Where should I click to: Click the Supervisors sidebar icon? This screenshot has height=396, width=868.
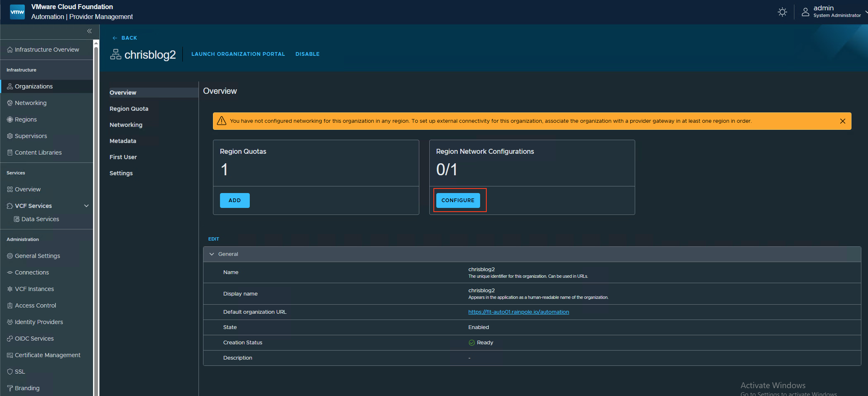(10, 136)
